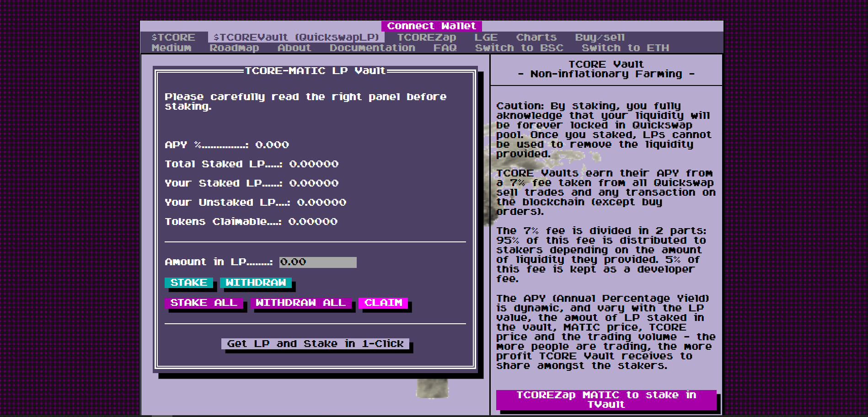Click the TCORE-MATIC LP Vault title
Screen dimensions: 868x417
tap(316, 71)
